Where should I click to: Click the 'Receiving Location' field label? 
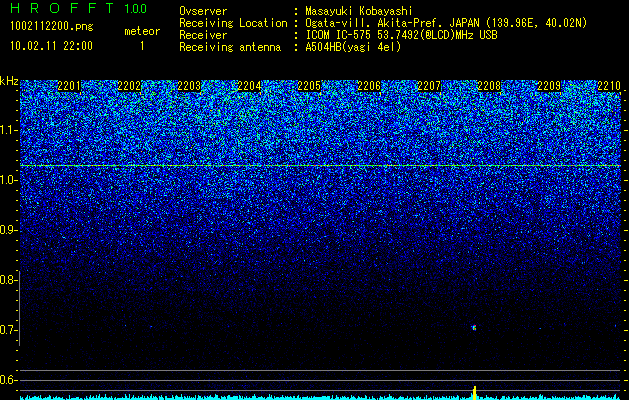click(233, 23)
